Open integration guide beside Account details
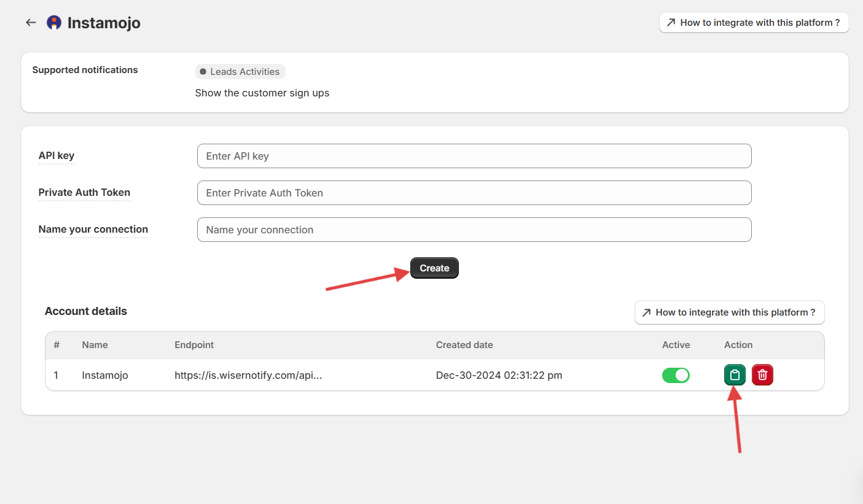The width and height of the screenshot is (863, 504). coord(729,312)
